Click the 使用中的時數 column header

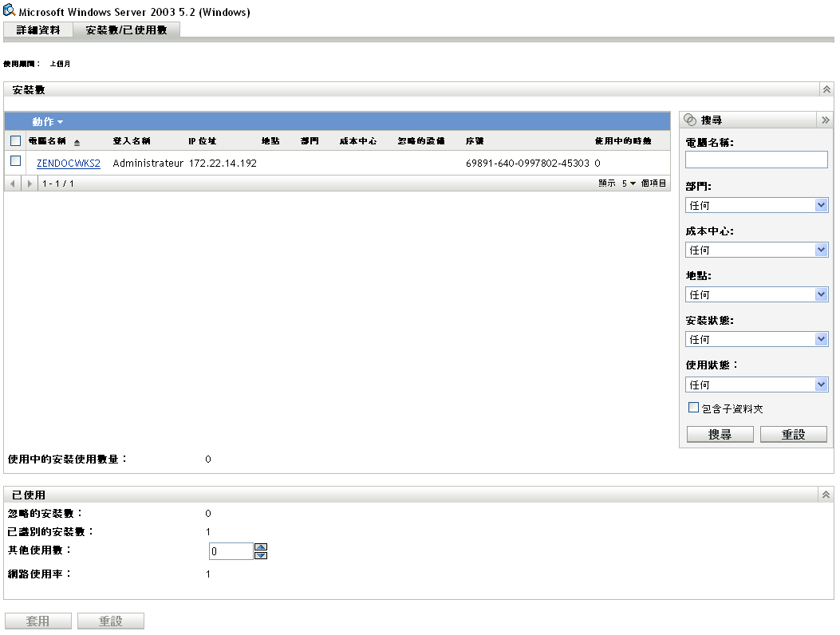click(623, 141)
